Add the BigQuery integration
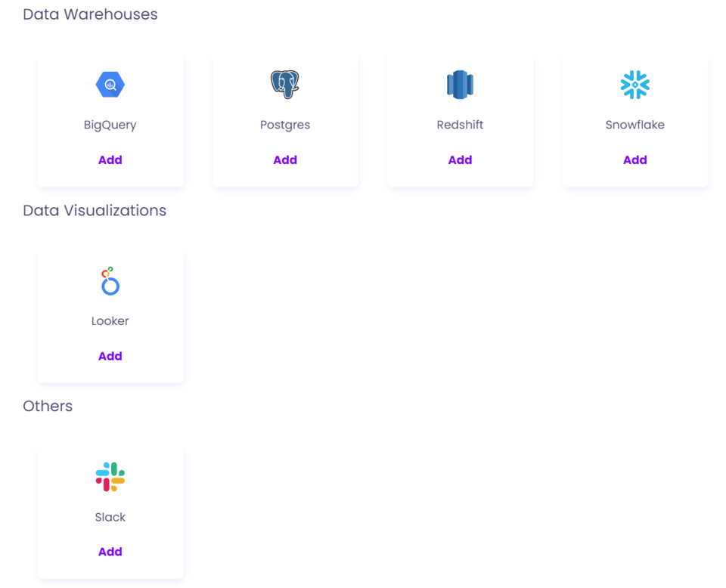 (110, 159)
